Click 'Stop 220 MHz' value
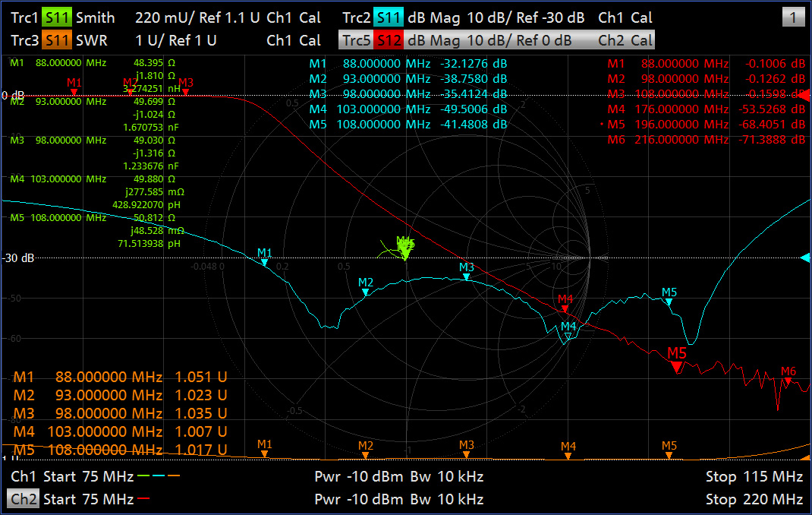 coord(754,499)
